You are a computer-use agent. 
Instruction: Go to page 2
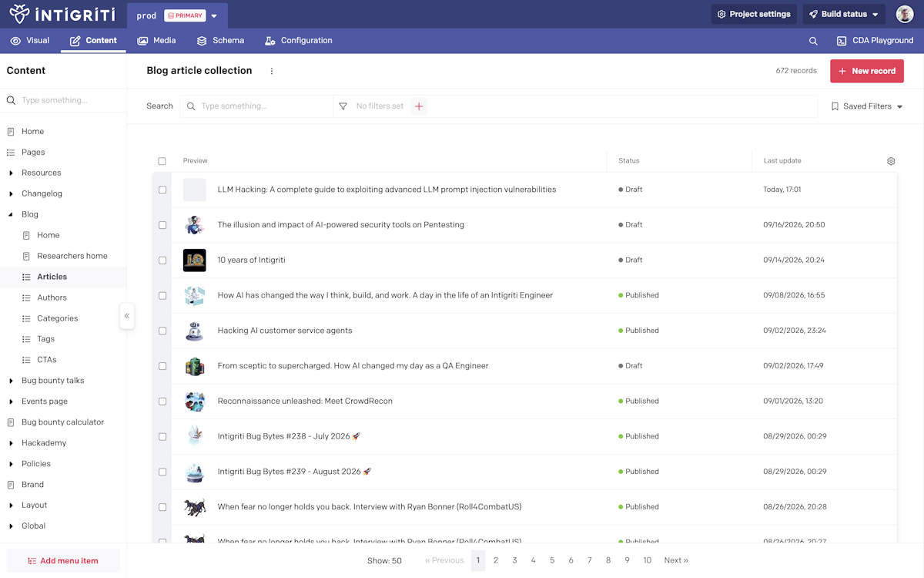[x=496, y=560]
